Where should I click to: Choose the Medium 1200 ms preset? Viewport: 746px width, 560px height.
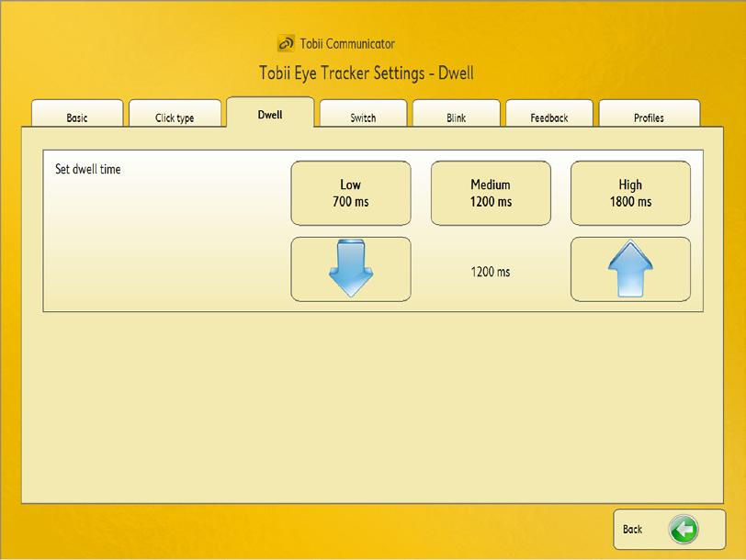pyautogui.click(x=491, y=193)
